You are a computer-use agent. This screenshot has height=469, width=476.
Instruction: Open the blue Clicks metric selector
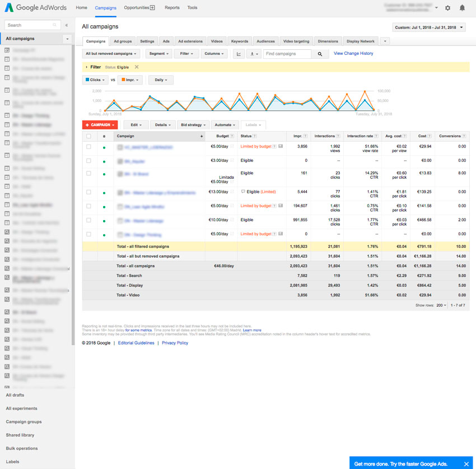click(x=95, y=80)
